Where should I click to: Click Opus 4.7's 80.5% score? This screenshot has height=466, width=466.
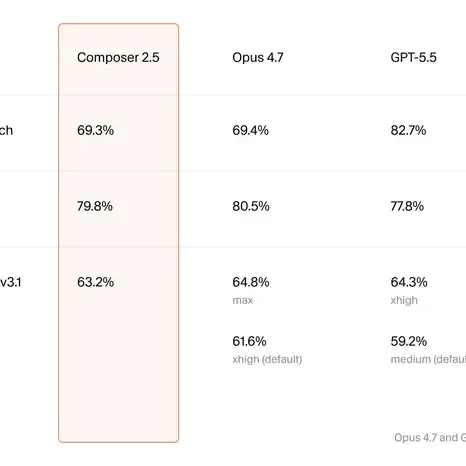(251, 206)
